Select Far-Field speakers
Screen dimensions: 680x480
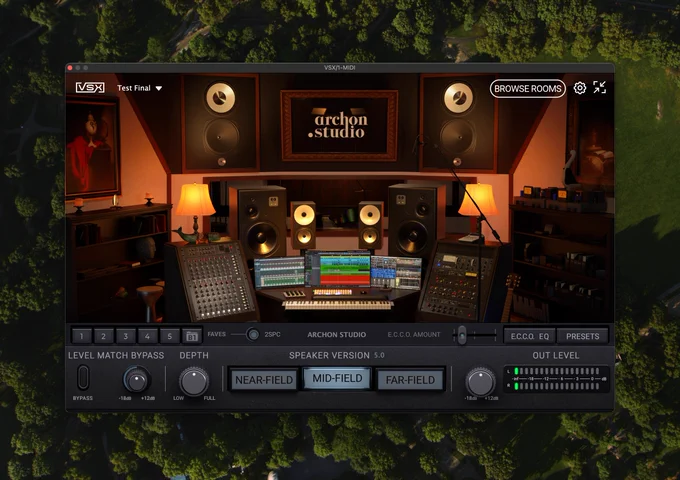(410, 380)
